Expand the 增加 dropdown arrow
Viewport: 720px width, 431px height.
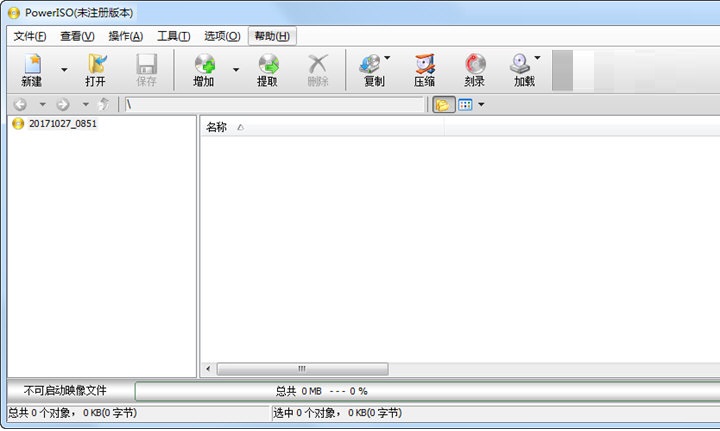[x=236, y=70]
